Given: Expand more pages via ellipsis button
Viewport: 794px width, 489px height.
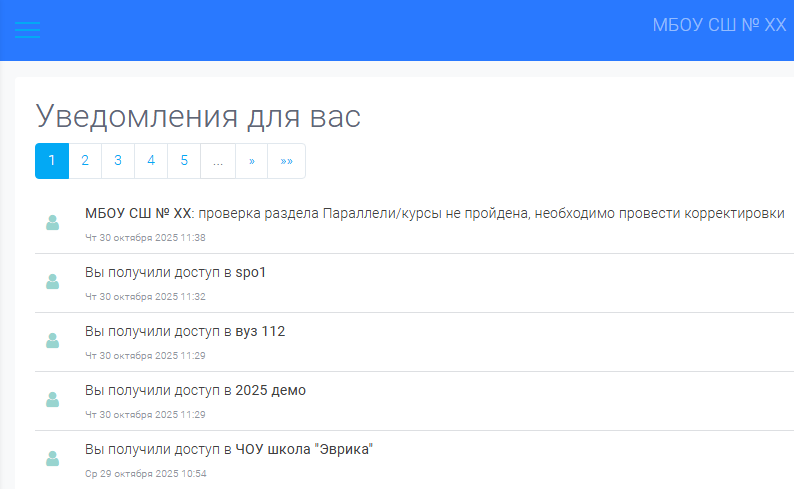Looking at the screenshot, I should (x=218, y=161).
